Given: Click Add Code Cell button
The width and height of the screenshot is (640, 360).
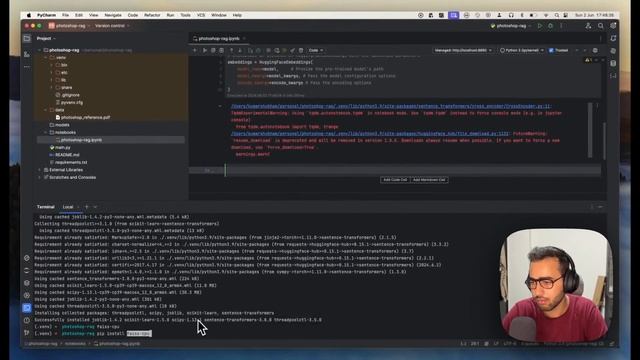Looking at the screenshot, I should click(395, 180).
